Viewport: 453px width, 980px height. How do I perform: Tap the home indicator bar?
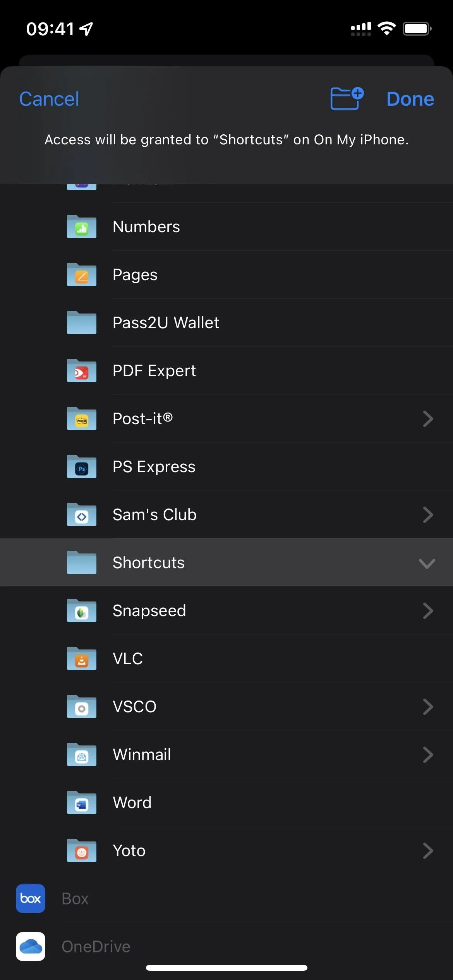pos(226,968)
